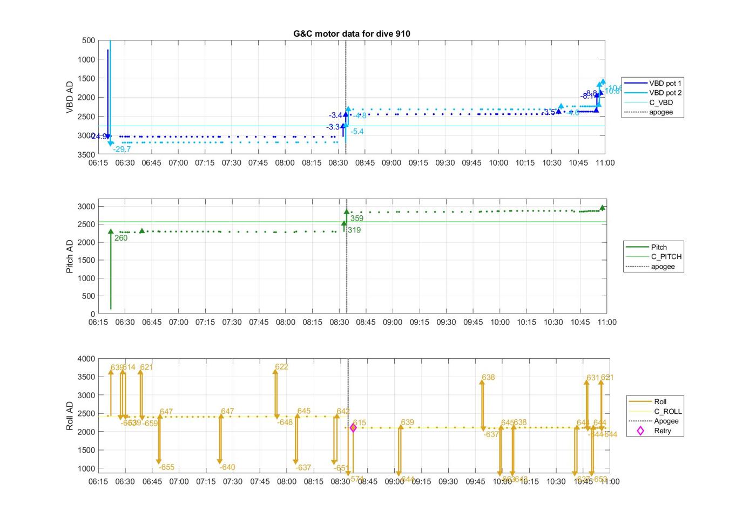The image size is (756, 532).
Task: Click the 260 label on Pitch plot
Action: click(121, 238)
